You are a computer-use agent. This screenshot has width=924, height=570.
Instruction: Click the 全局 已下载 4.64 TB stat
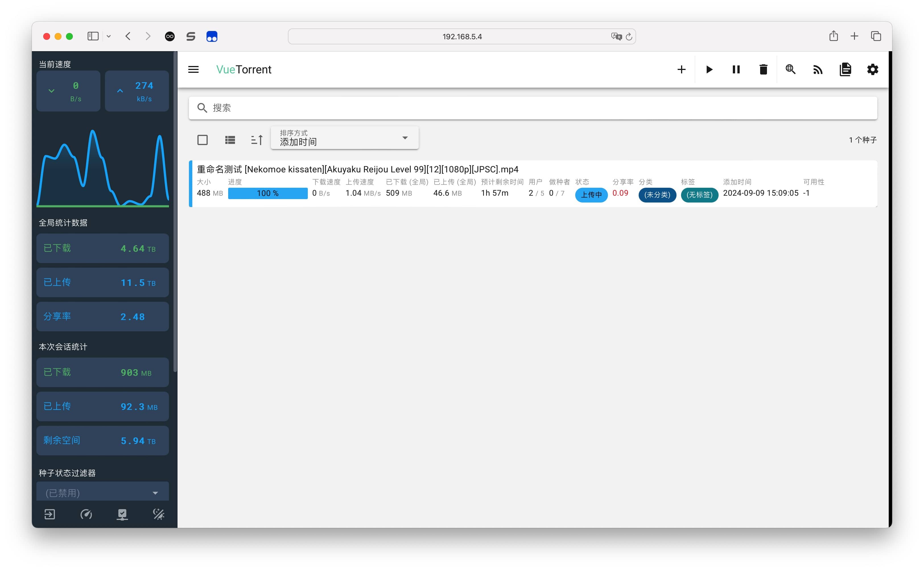tap(102, 248)
